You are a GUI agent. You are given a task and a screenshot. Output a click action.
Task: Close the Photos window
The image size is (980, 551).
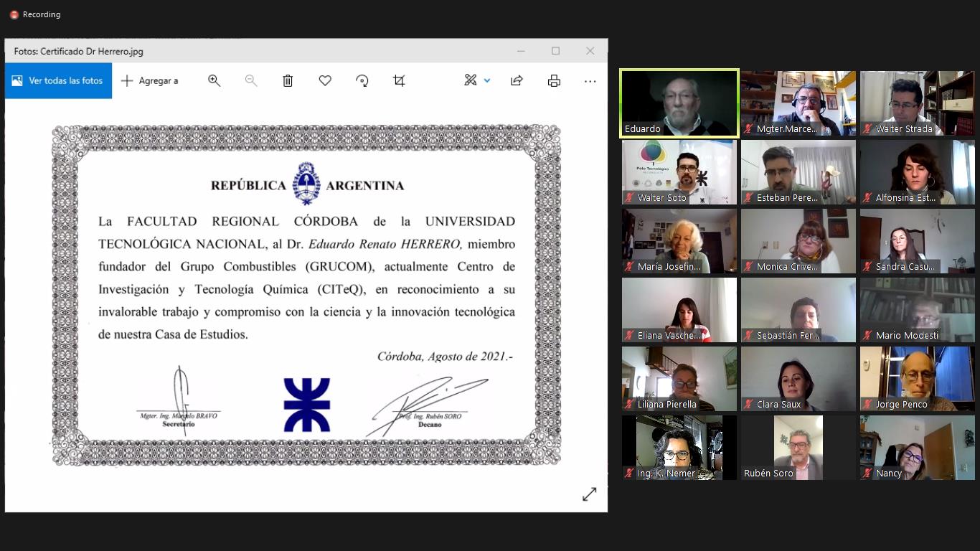pos(590,51)
